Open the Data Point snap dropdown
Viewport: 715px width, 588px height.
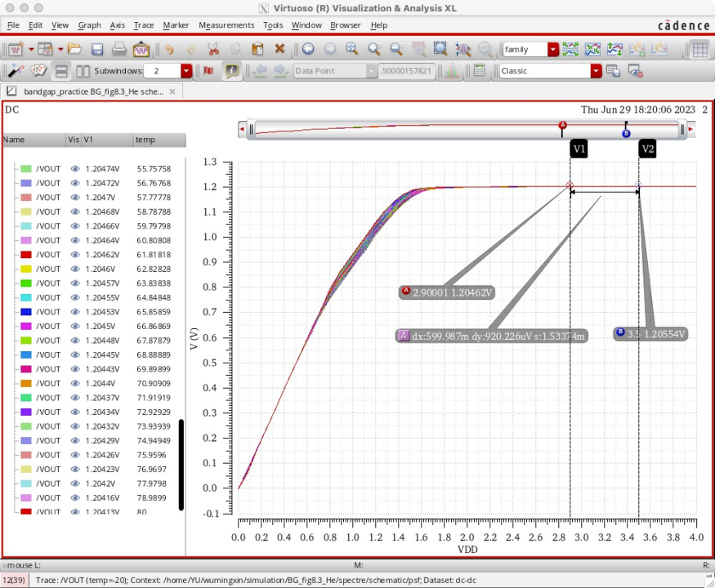coord(371,71)
